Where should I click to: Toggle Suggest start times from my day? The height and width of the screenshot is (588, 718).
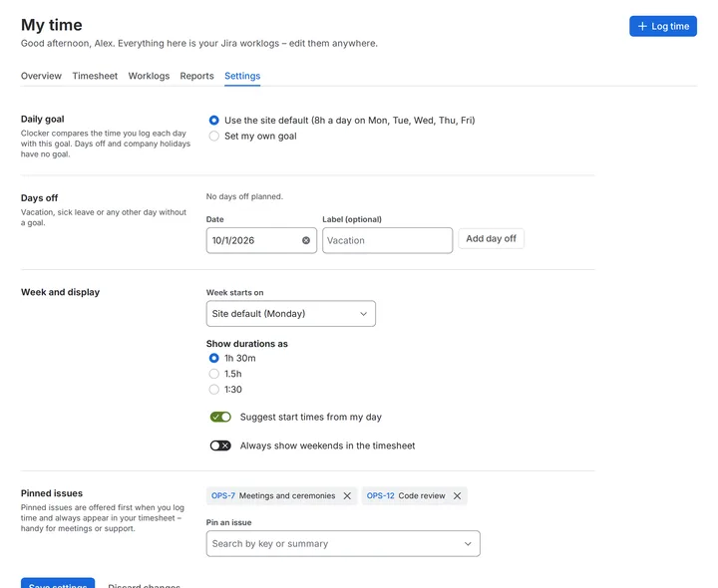pyautogui.click(x=220, y=417)
